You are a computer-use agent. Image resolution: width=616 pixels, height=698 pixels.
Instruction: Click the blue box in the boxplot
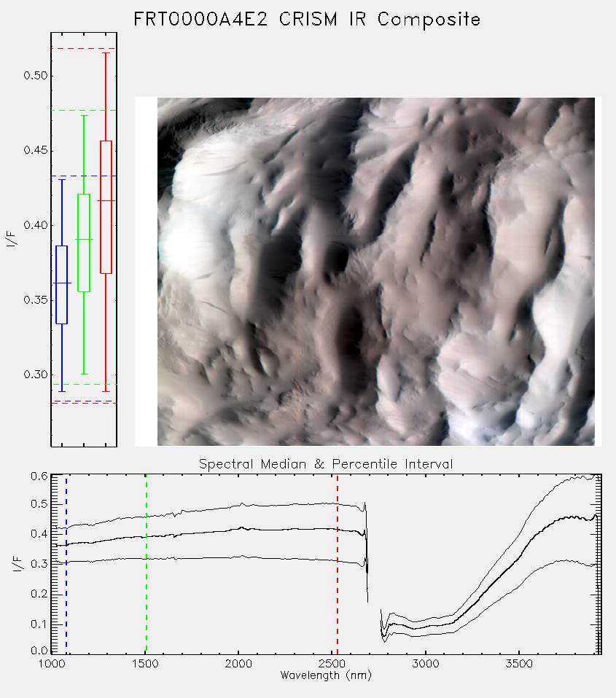(61, 285)
